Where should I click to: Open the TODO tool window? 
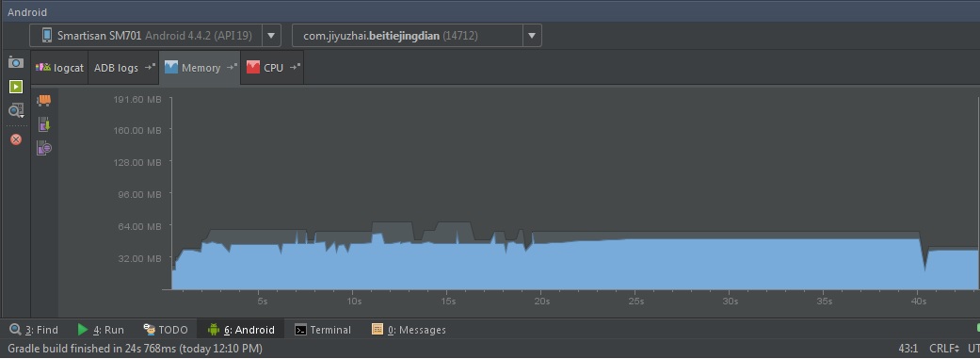click(x=165, y=330)
